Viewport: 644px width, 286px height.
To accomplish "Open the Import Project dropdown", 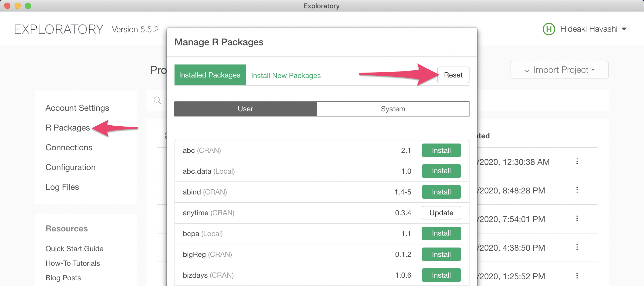I will [559, 70].
